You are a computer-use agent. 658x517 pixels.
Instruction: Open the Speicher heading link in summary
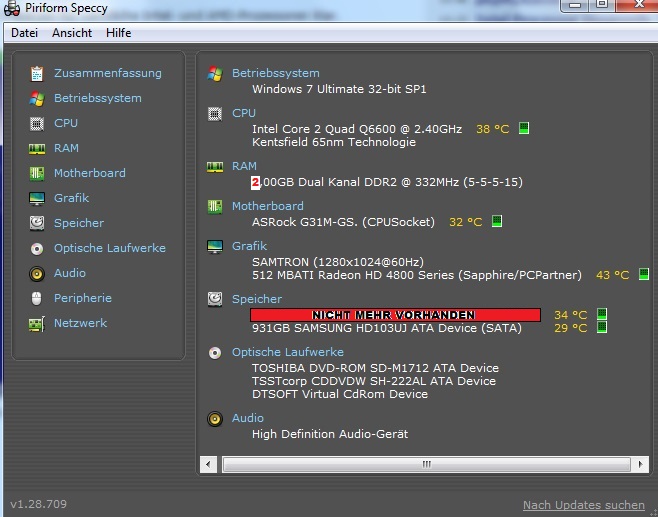(257, 299)
